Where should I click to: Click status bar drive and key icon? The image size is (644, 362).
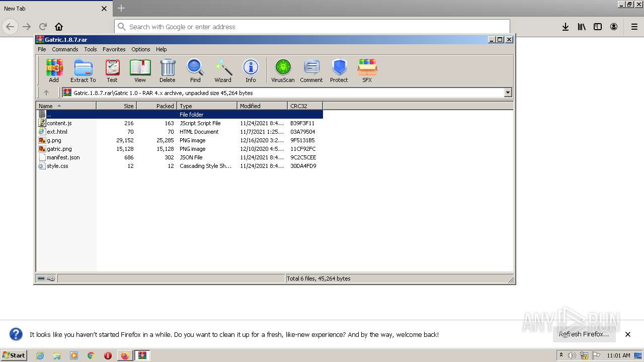(x=46, y=279)
